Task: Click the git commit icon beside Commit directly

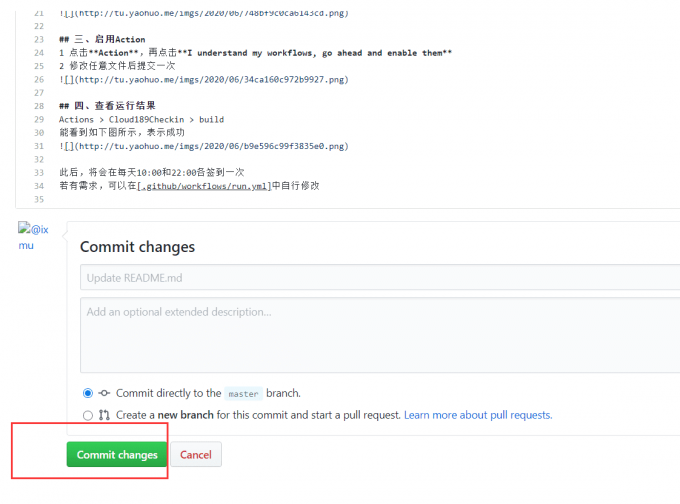Action: (x=104, y=393)
